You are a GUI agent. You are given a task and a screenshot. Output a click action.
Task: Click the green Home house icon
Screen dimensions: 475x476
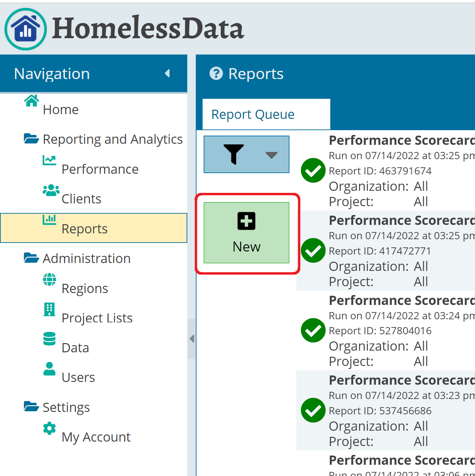click(x=32, y=101)
